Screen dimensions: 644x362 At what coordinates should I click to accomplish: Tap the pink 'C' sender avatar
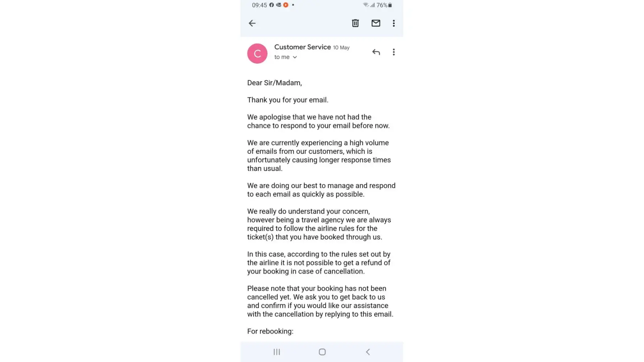[257, 54]
